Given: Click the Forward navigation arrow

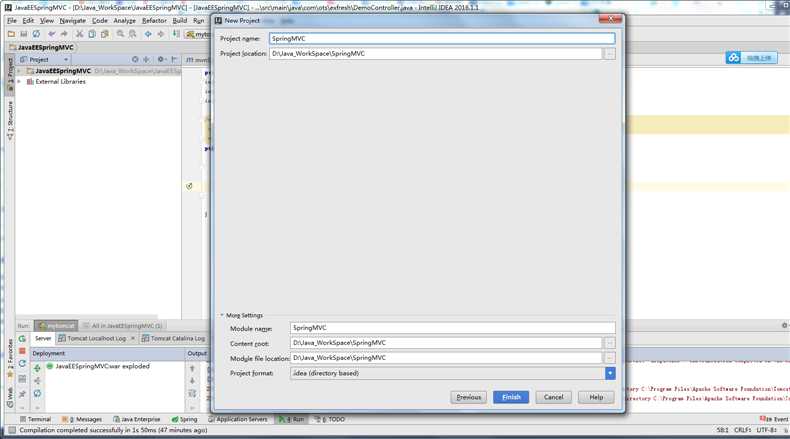Looking at the screenshot, I should (x=161, y=34).
